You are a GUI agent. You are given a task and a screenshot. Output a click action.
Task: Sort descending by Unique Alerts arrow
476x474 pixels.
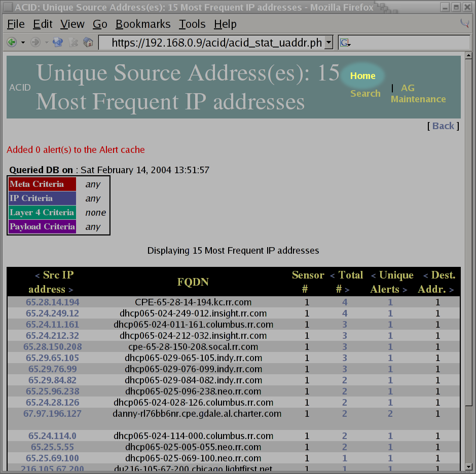[x=405, y=290]
